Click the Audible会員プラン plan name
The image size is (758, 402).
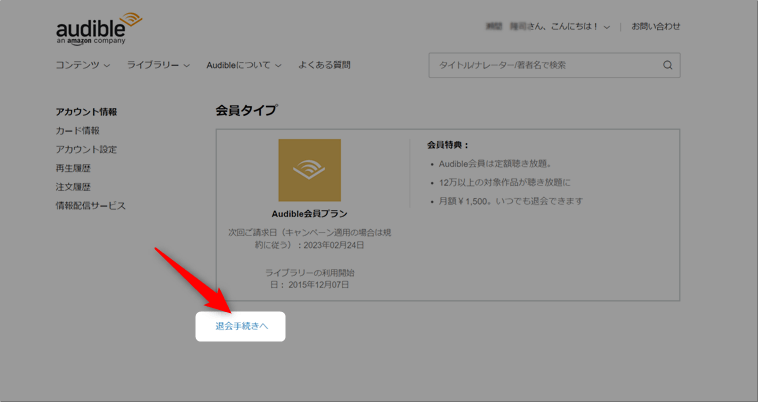(309, 214)
